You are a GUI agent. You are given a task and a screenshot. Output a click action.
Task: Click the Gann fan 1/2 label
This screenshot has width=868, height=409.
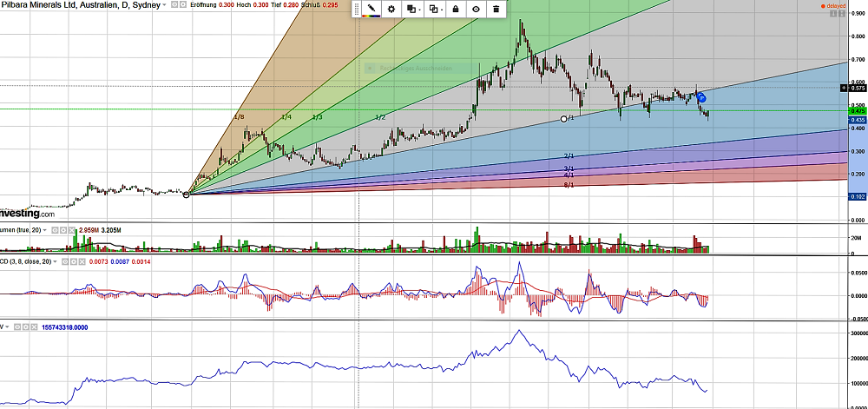tap(380, 117)
